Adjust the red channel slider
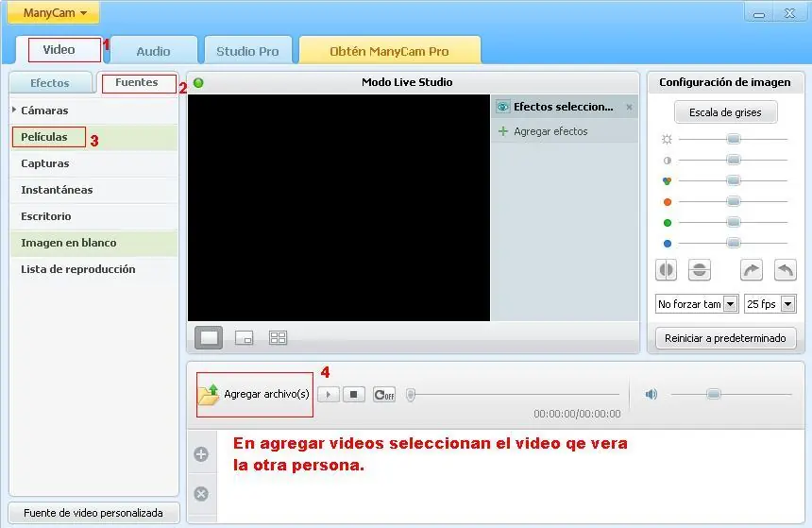812x528 pixels. (x=734, y=201)
